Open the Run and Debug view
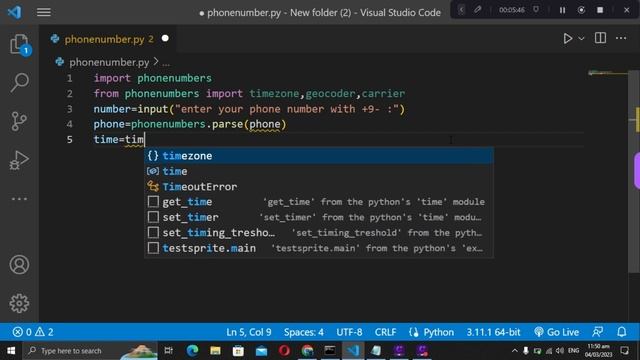Image resolution: width=640 pixels, height=360 pixels. (x=19, y=160)
